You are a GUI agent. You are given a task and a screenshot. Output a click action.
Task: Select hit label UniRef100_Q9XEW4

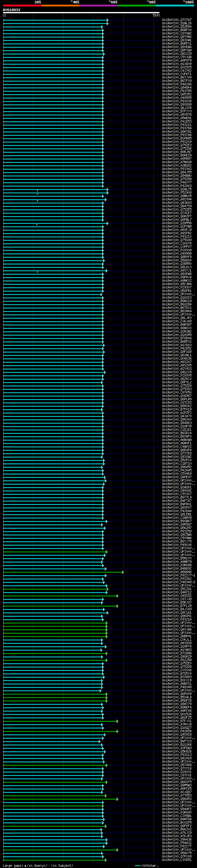point(177,47)
